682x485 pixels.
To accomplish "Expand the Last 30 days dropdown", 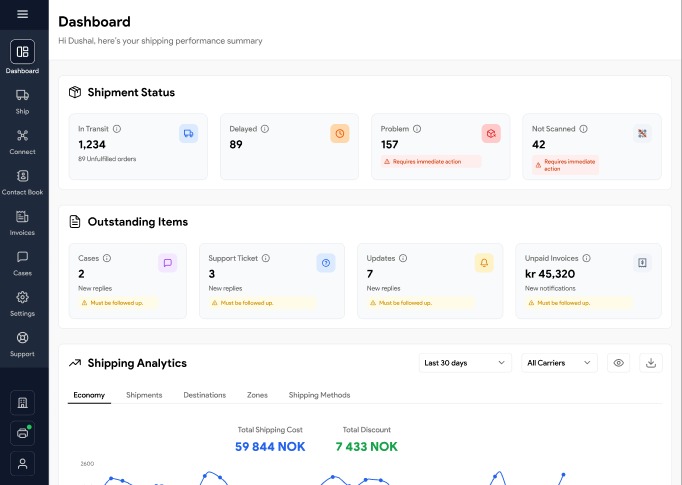I will (464, 363).
